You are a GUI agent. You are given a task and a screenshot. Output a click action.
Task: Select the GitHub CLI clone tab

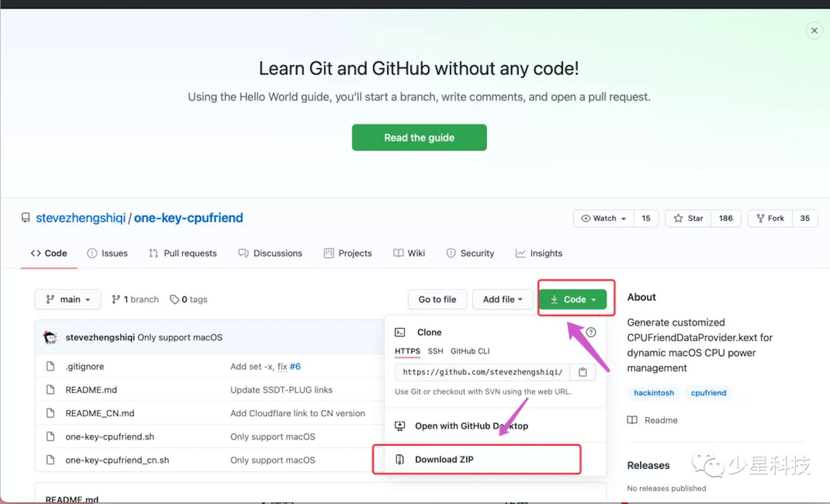click(x=470, y=351)
